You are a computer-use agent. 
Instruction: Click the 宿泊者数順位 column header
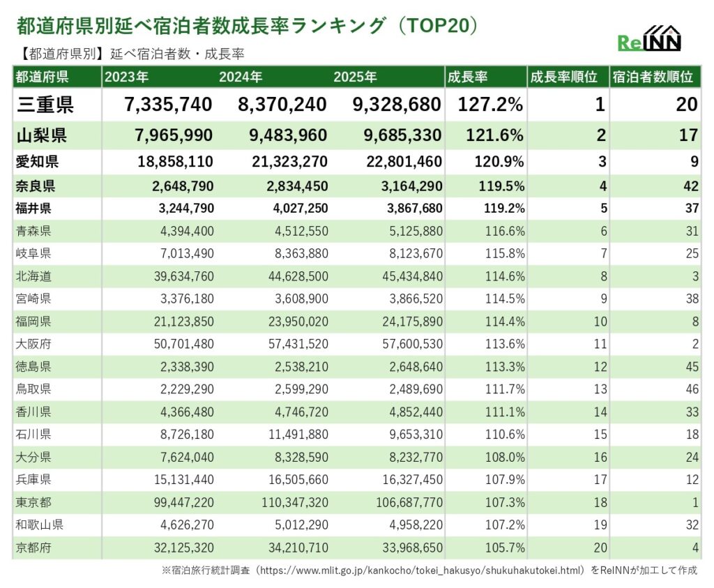point(652,77)
